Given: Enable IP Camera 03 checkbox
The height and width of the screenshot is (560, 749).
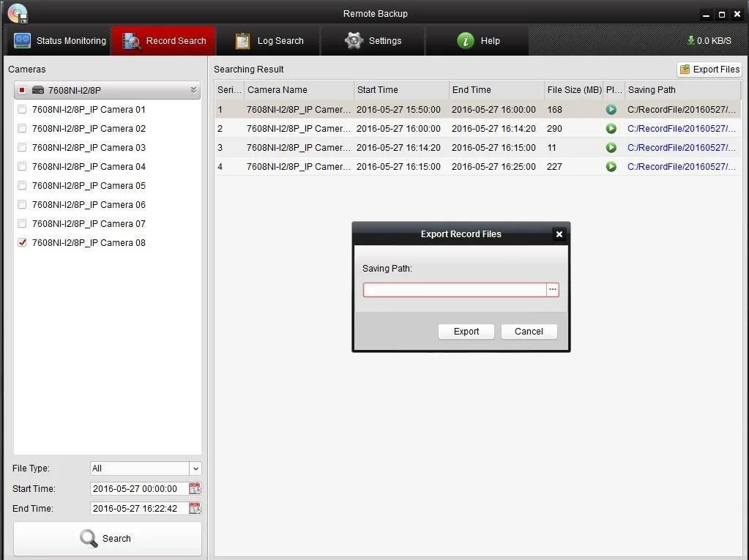Looking at the screenshot, I should 22,148.
